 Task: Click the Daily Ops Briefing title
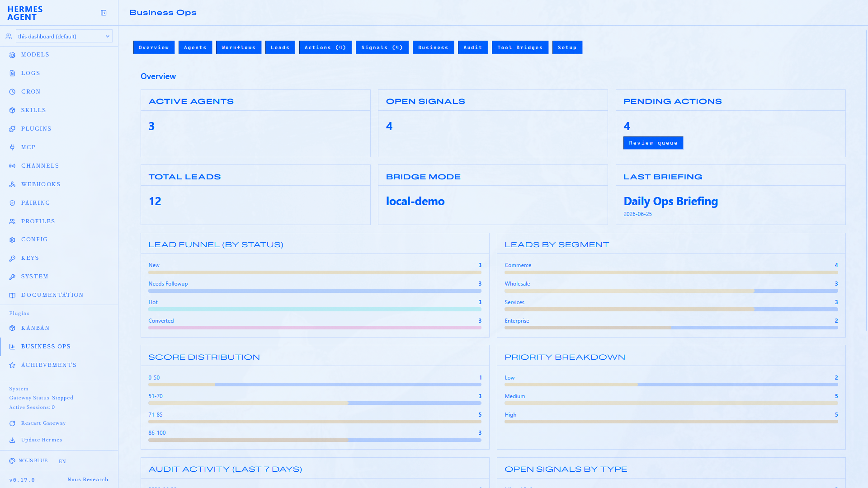click(x=670, y=202)
